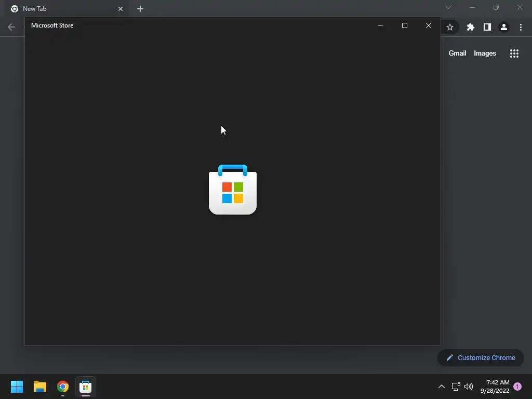
Task: Open a new Chrome tab
Action: pyautogui.click(x=140, y=9)
